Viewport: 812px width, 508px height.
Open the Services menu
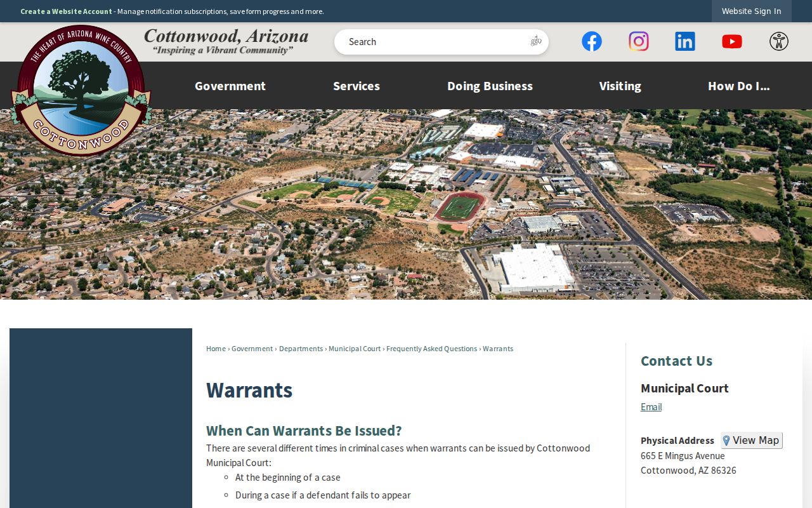click(x=357, y=86)
